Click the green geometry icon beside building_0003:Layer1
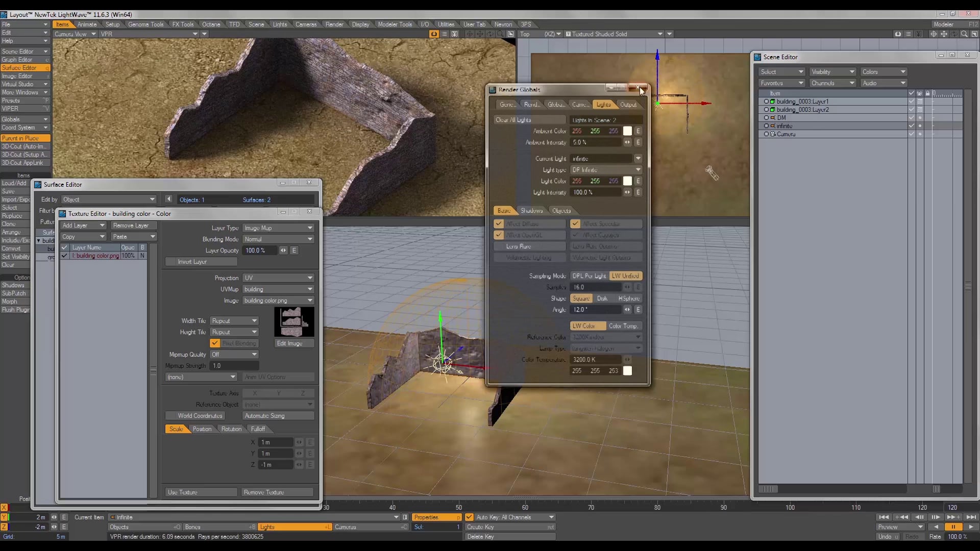The height and width of the screenshot is (551, 980). (x=772, y=102)
